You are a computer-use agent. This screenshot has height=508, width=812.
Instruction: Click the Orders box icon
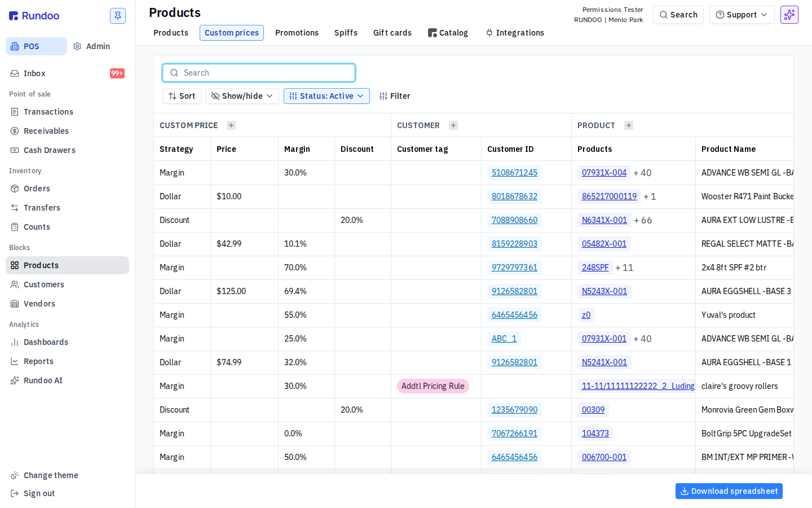(x=15, y=189)
